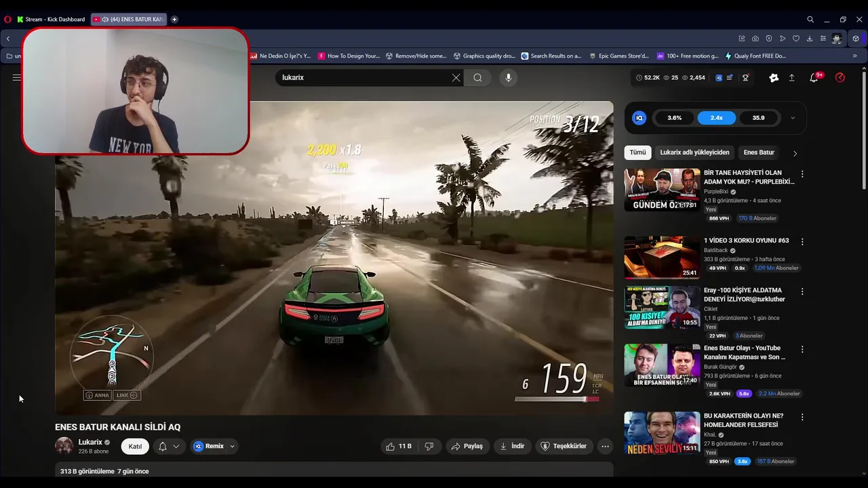Select the ENES BATUR KAN browser tab
This screenshot has height=488, width=868.
(129, 19)
